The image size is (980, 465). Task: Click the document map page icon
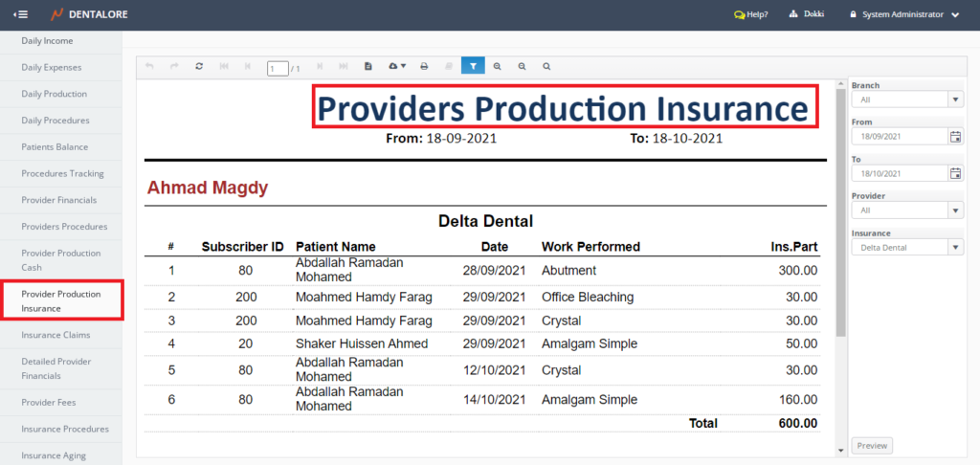(x=368, y=67)
